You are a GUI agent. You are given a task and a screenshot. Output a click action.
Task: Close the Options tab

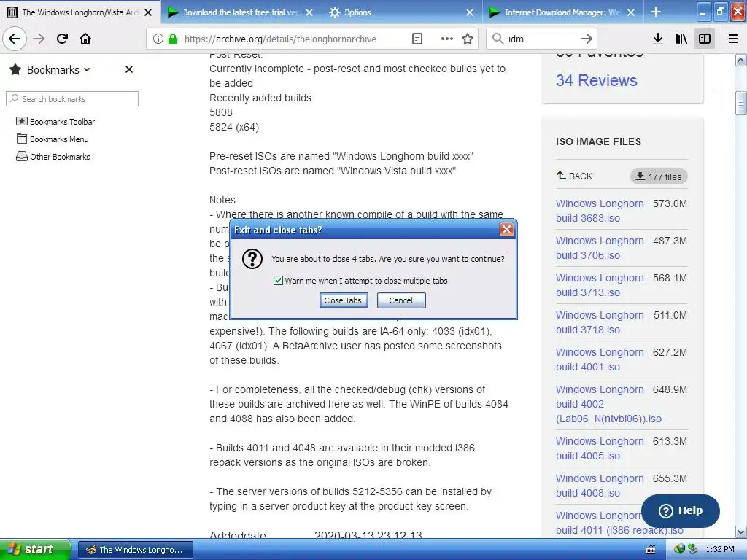470,12
